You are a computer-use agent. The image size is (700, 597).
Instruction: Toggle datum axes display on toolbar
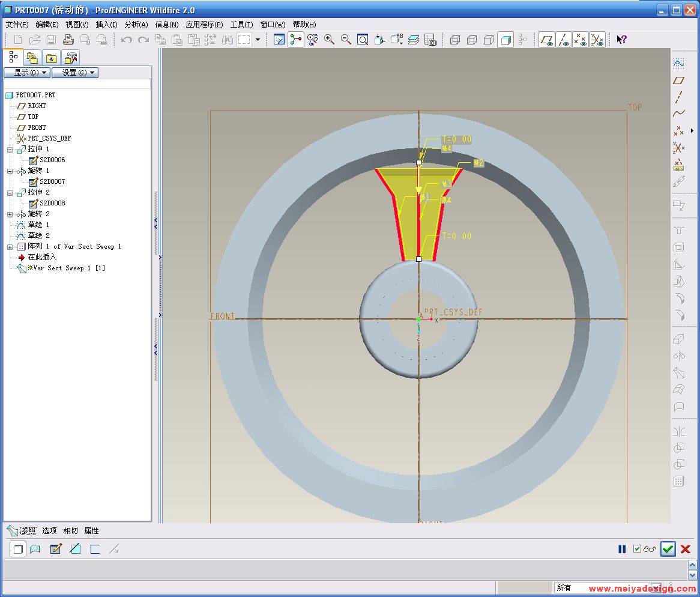click(563, 40)
